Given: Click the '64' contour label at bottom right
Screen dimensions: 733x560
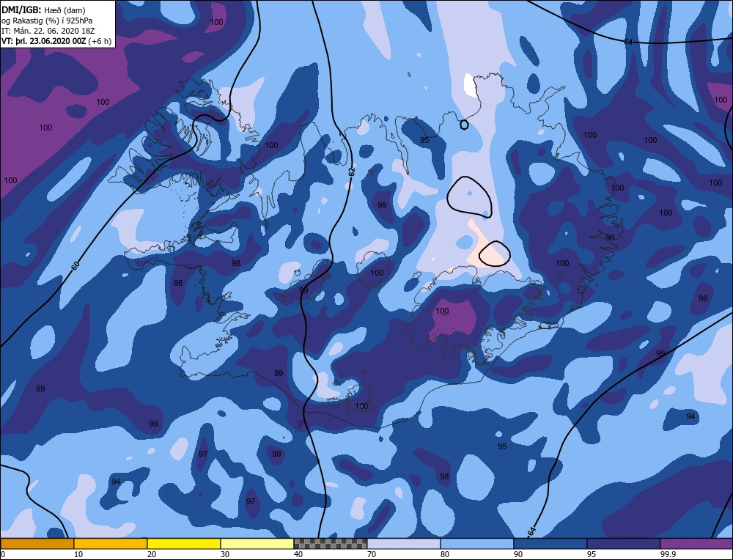Looking at the screenshot, I should 531,531.
